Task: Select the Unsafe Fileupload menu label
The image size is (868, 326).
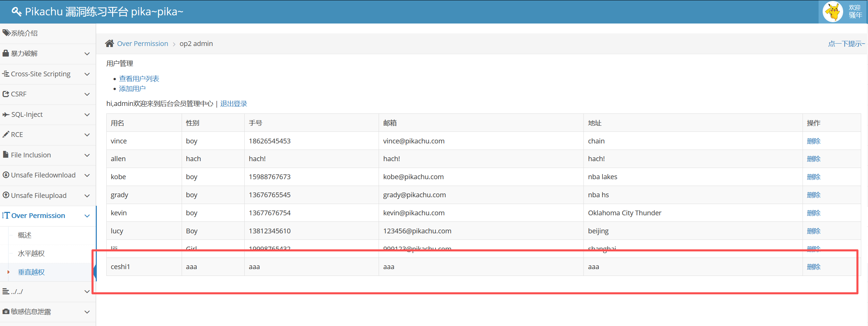Action: (39, 196)
